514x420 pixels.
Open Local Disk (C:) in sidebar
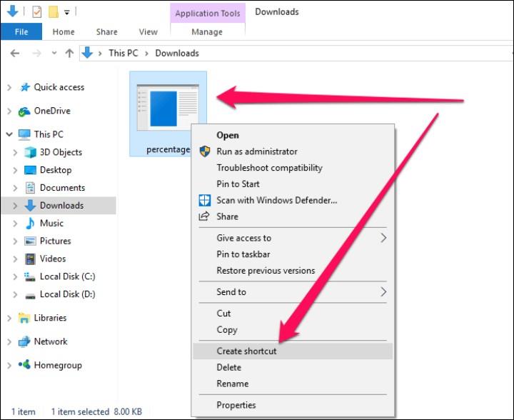point(67,276)
